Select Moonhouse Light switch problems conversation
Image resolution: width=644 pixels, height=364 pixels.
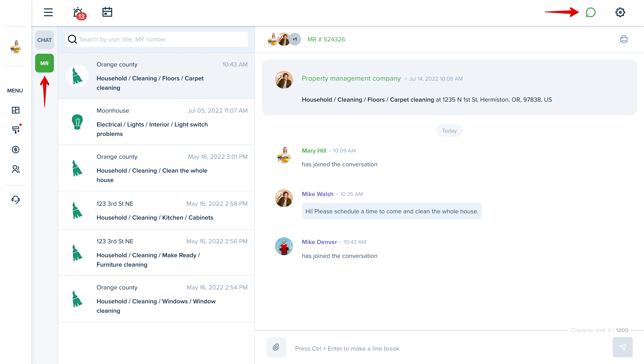tap(156, 122)
